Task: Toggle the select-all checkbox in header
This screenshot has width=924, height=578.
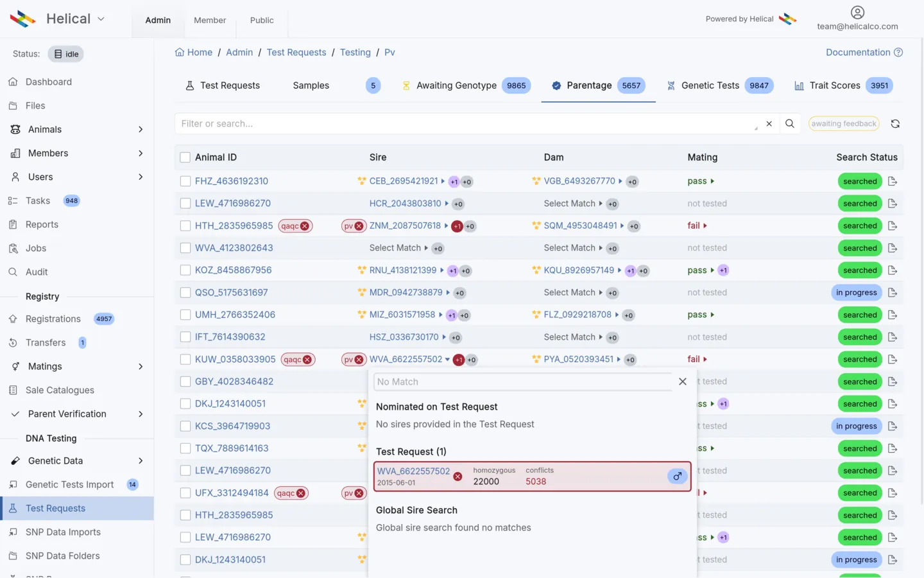Action: (185, 157)
